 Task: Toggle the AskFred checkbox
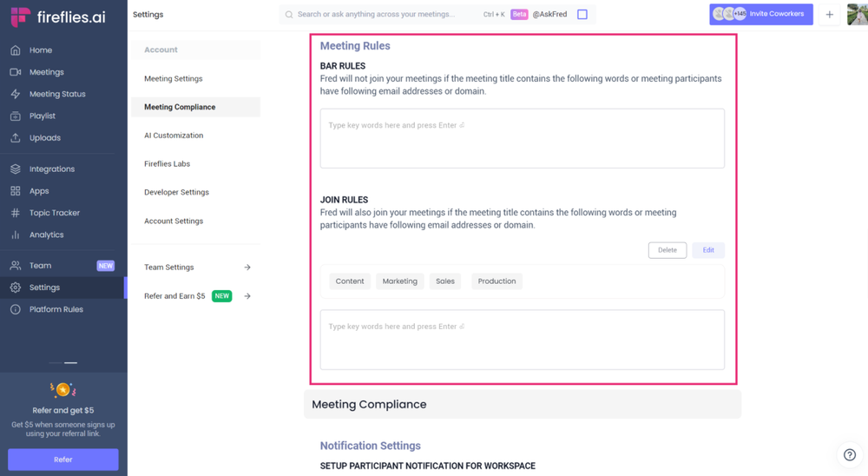(x=582, y=15)
